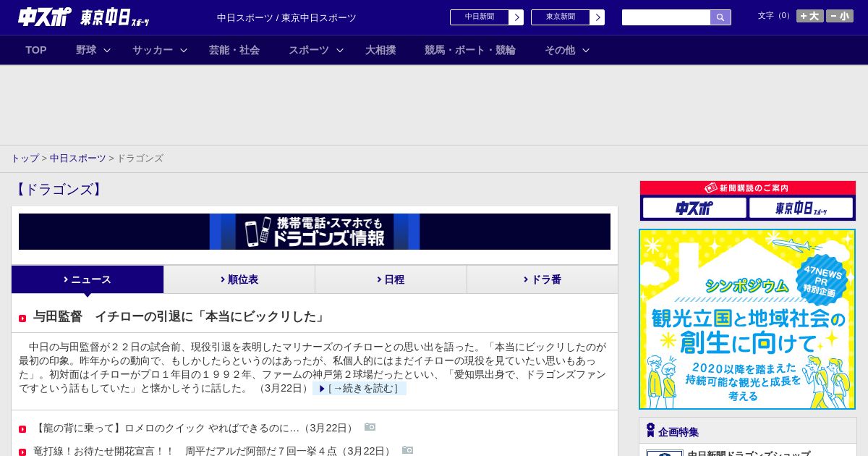Click 中日スポーツ breadcrumb link
The height and width of the screenshot is (456, 868).
(x=78, y=159)
